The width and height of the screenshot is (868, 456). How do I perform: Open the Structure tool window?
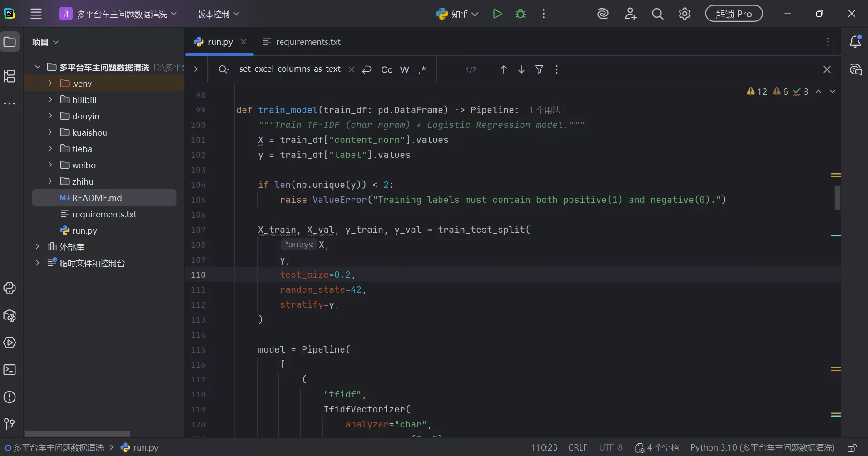(x=10, y=76)
